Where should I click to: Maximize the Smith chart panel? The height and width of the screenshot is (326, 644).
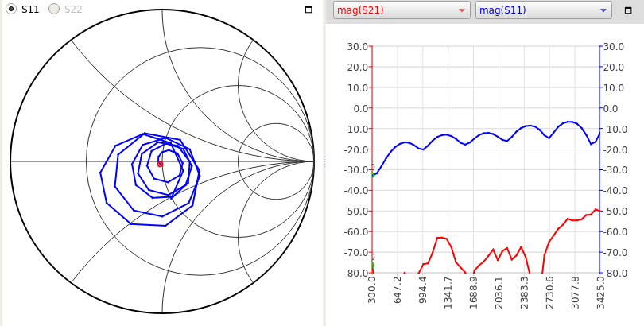[308, 10]
